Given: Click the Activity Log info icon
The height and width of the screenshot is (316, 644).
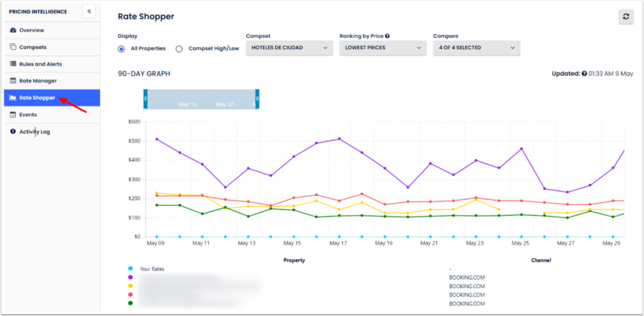Looking at the screenshot, I should click(13, 131).
